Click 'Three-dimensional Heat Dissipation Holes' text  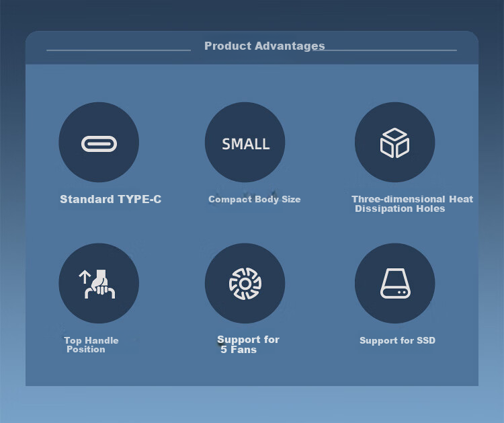pos(413,204)
